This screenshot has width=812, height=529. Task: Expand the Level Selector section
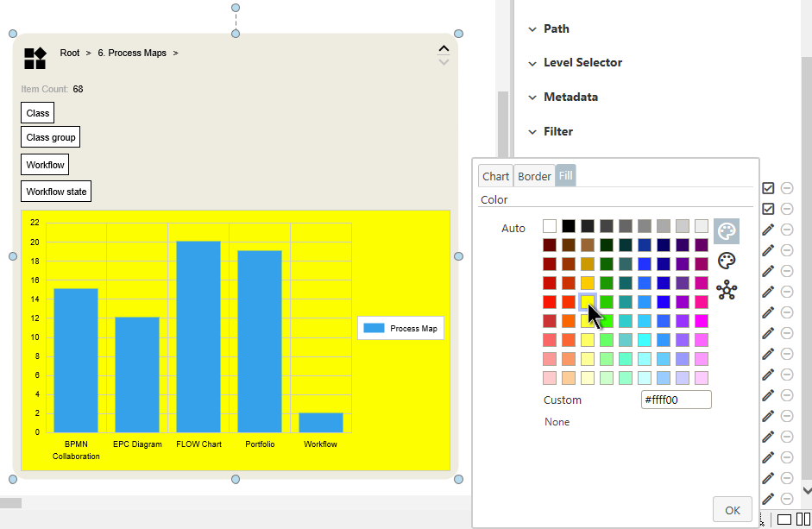582,63
